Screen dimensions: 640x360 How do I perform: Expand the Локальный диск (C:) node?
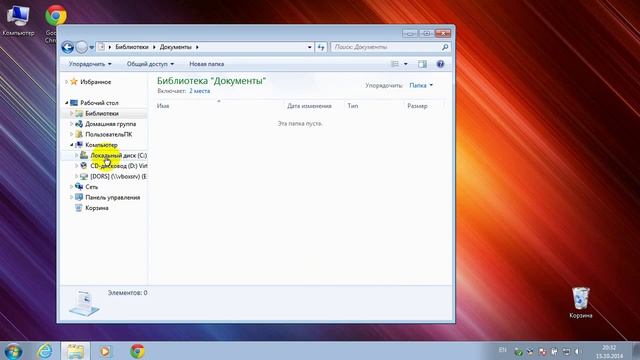tap(76, 156)
